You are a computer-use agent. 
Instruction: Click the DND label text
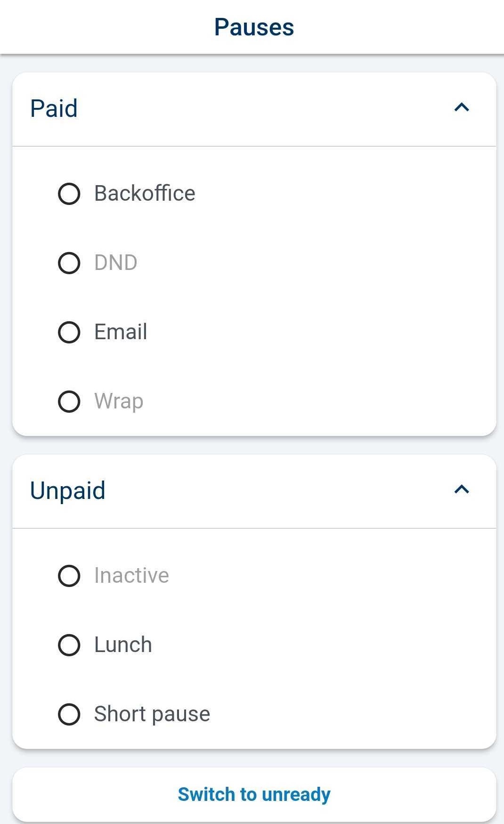tap(115, 263)
